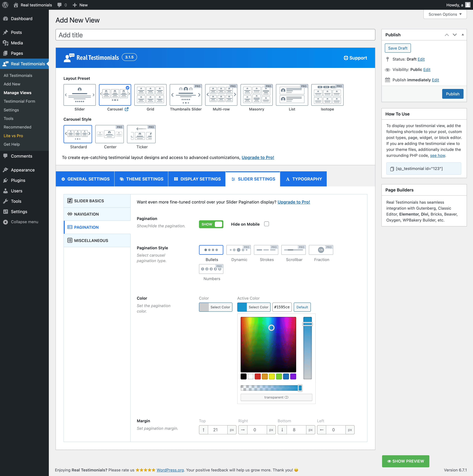
Task: Select the Standard carousel style
Action: 78,134
